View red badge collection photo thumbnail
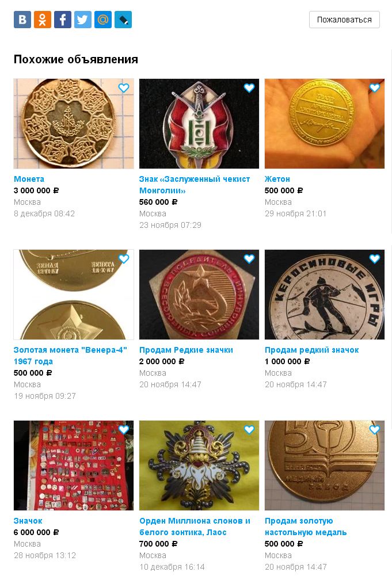392x580 pixels. [74, 465]
